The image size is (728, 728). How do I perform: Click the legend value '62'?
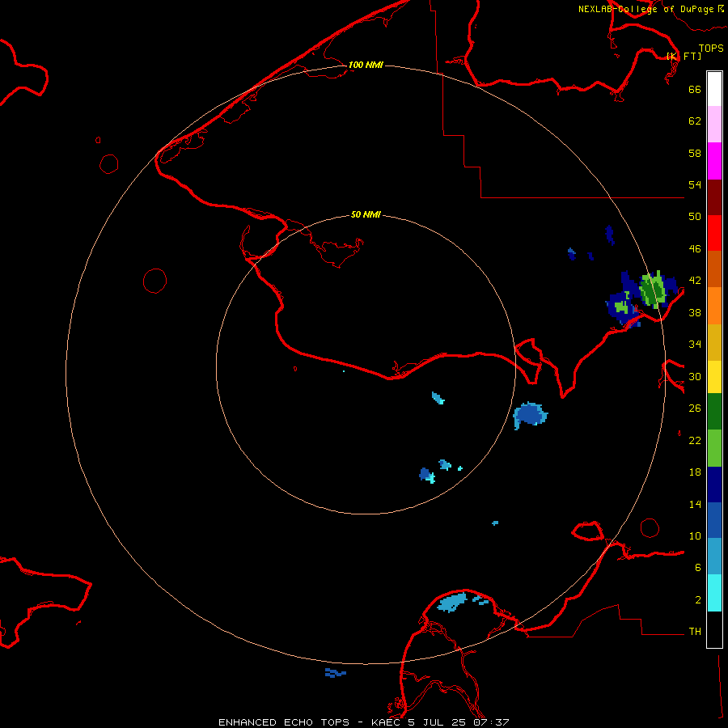click(x=695, y=121)
